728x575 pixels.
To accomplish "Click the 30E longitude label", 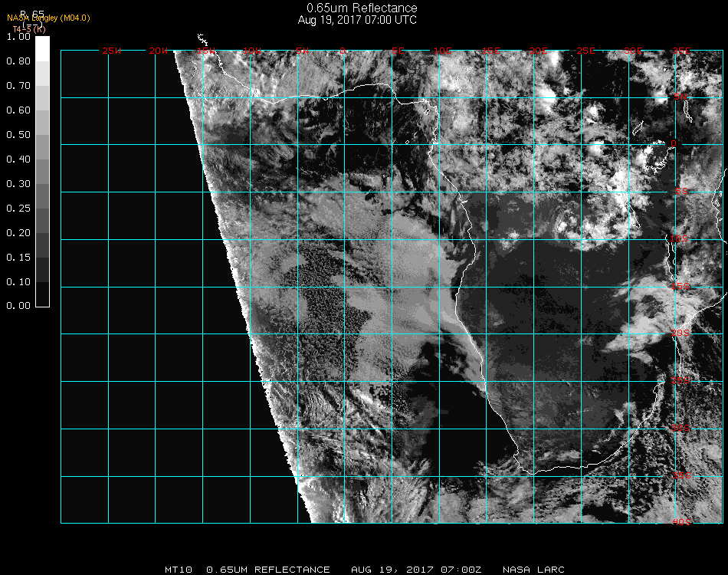I will point(633,51).
